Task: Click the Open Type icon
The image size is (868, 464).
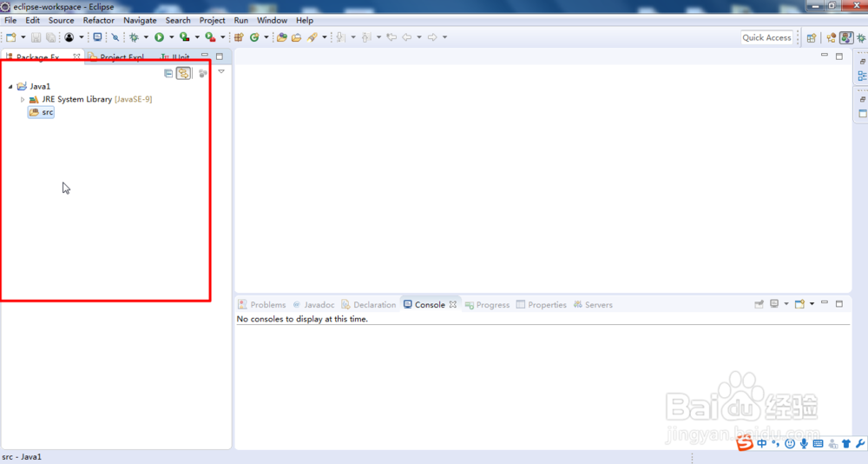Action: [x=282, y=37]
